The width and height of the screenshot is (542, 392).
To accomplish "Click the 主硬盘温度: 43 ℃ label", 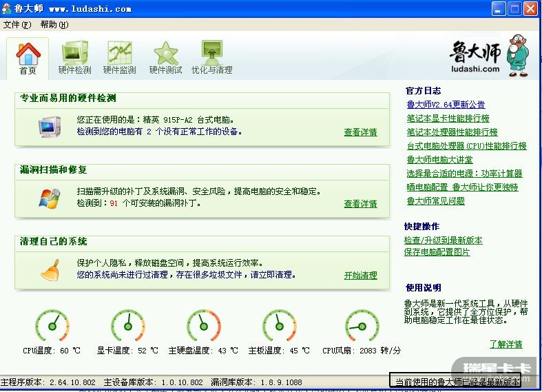I will coord(203,351).
